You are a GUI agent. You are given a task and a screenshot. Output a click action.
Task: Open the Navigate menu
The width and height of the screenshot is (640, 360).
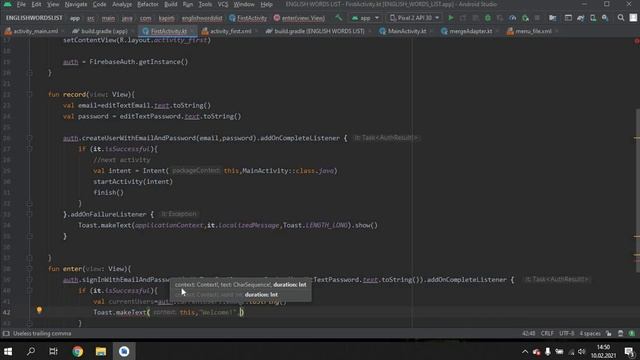click(76, 4)
